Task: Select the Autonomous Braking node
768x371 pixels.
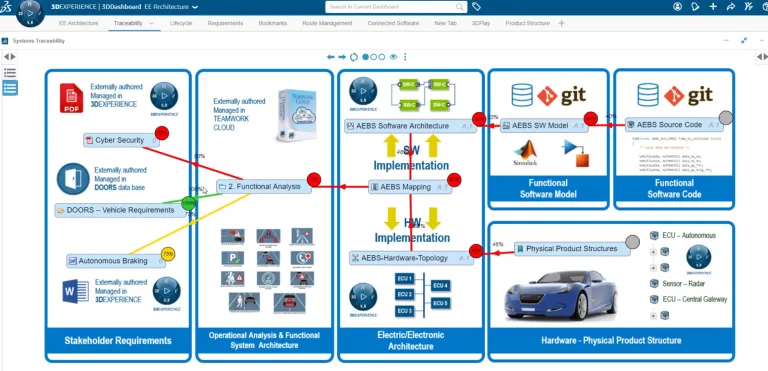Action: point(116,261)
